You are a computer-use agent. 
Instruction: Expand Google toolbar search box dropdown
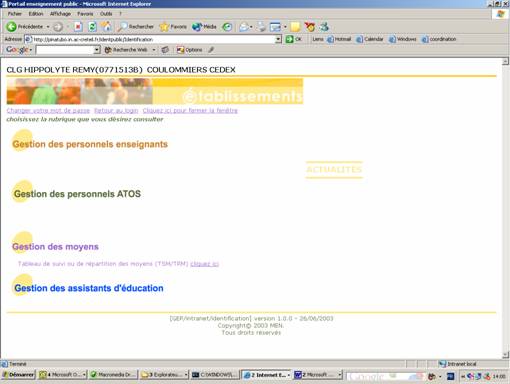[97, 50]
